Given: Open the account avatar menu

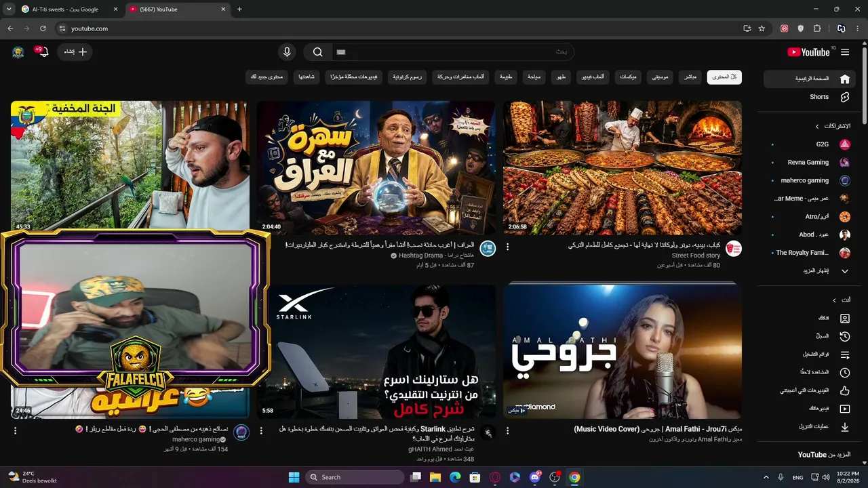Looking at the screenshot, I should pos(18,52).
